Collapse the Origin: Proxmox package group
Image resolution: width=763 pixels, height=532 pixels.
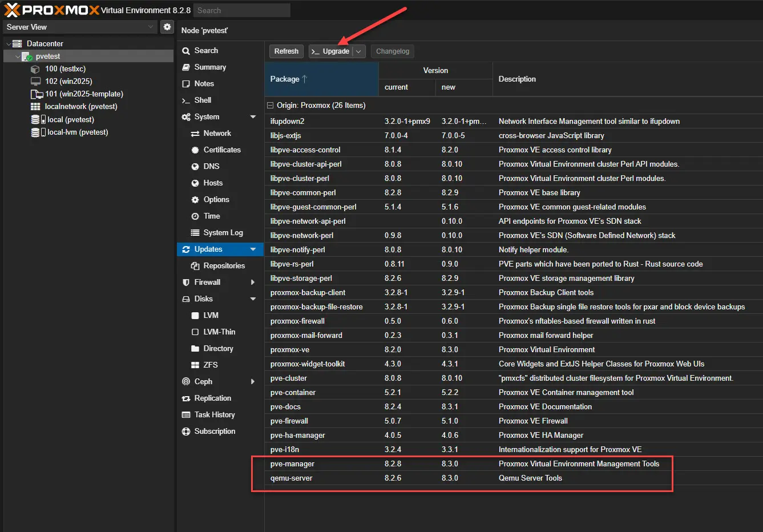coord(271,106)
